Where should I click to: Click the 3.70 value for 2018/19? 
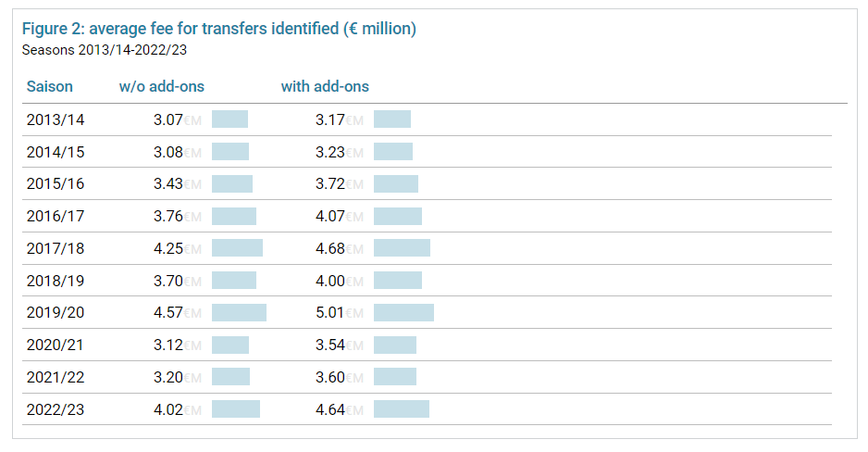click(168, 281)
